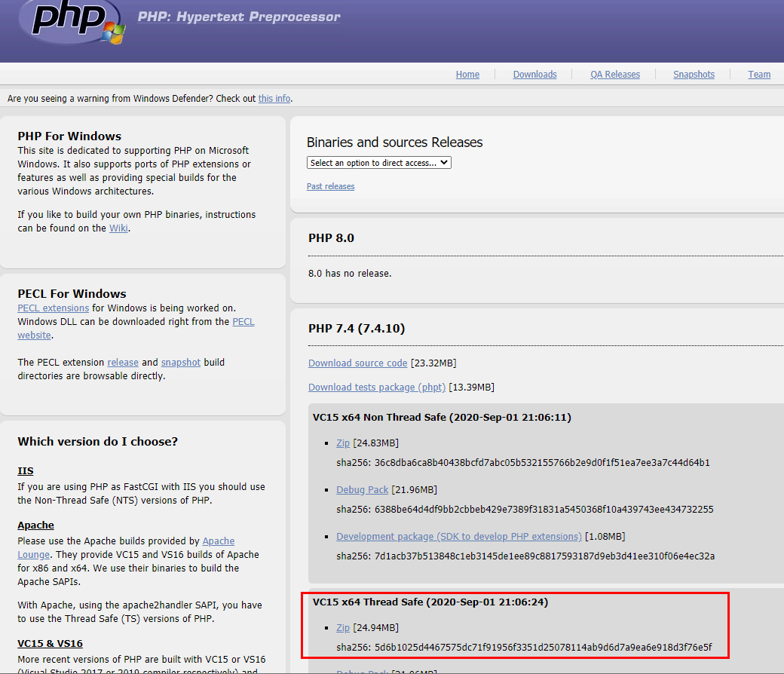Click the 'Which version do I choose?' heading
Screen dimensions: 784x674
97,442
